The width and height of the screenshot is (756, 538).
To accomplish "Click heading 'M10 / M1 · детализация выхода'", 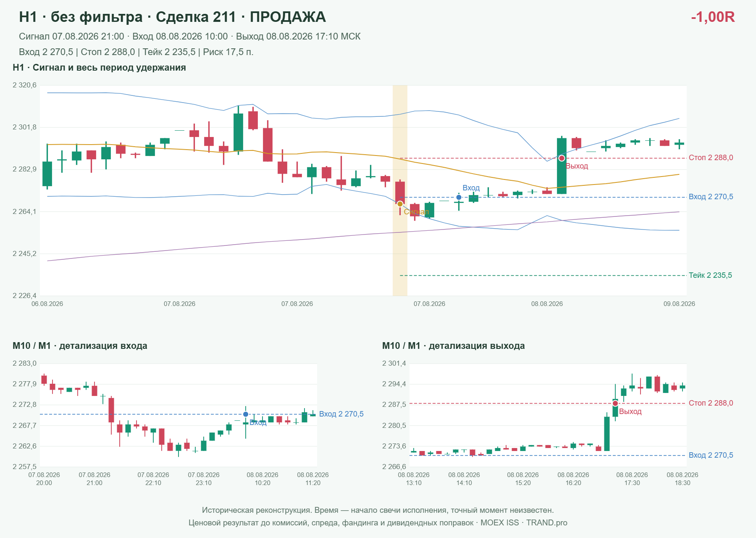I will pos(454,346).
